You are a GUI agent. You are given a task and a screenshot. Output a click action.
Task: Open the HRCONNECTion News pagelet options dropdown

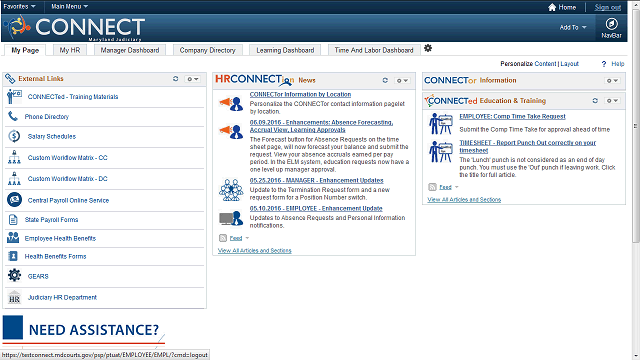pyautogui.click(x=402, y=81)
